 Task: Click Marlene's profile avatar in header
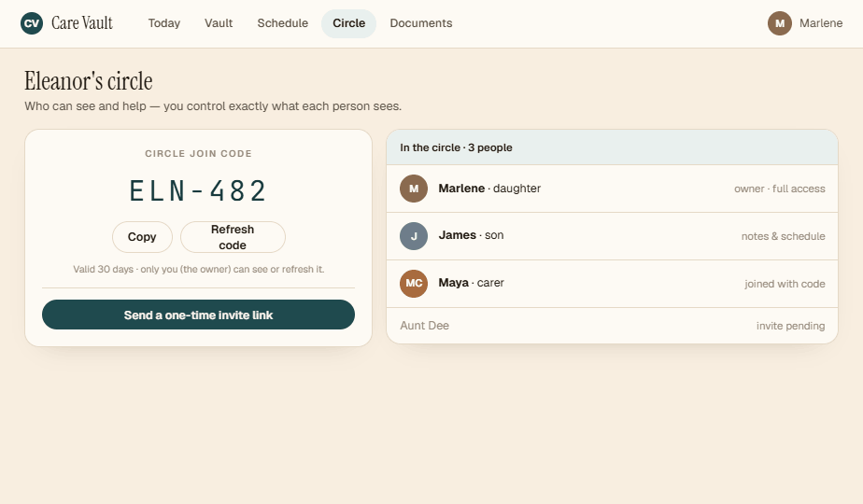[x=779, y=23]
